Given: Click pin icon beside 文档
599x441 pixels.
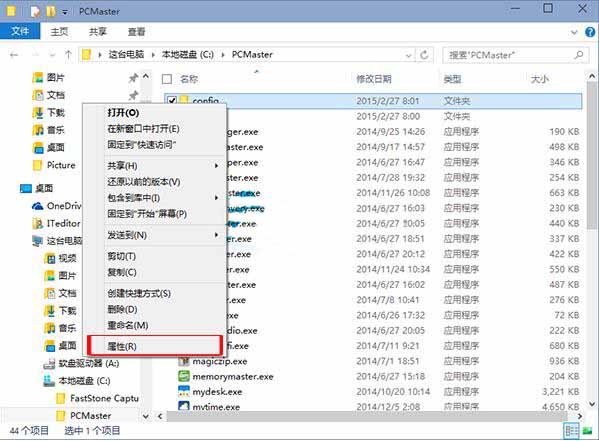Looking at the screenshot, I should click(133, 95).
